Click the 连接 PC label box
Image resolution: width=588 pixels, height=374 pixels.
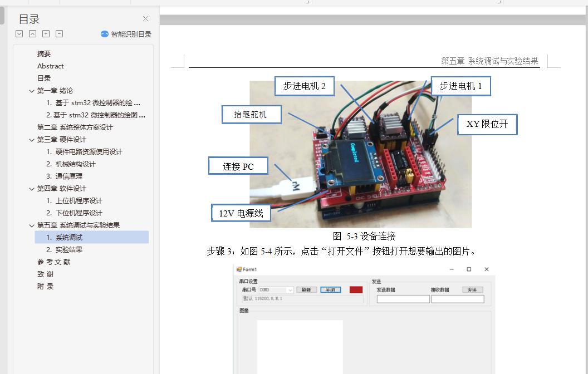[238, 166]
